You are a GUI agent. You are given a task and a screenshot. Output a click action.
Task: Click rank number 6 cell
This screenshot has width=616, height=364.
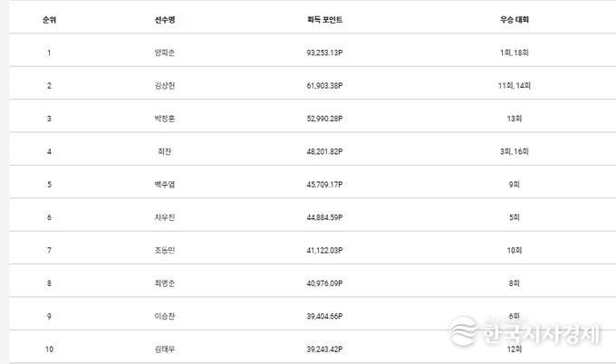49,217
